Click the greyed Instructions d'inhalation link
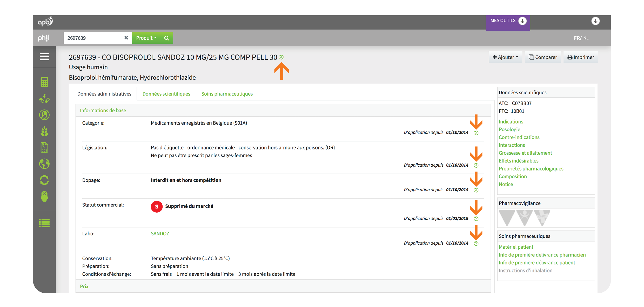644x307 pixels. tap(525, 271)
